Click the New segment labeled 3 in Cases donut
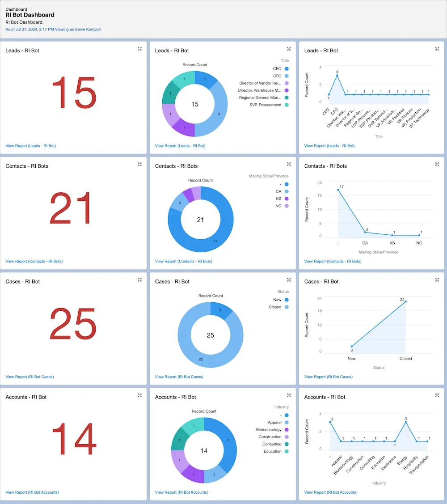The image size is (447, 504). tap(220, 310)
